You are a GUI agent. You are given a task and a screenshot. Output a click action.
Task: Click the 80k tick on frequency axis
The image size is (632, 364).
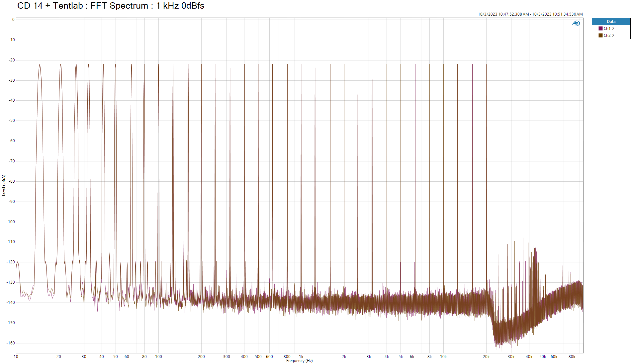[x=572, y=357]
